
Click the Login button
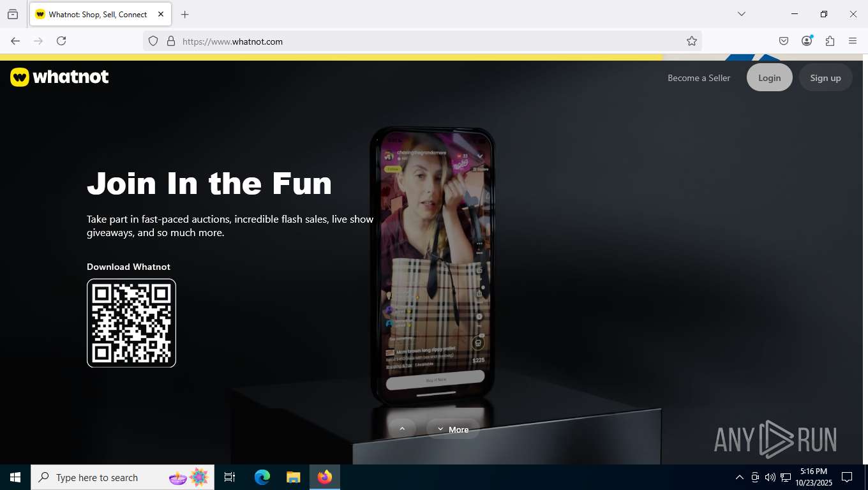(x=770, y=77)
